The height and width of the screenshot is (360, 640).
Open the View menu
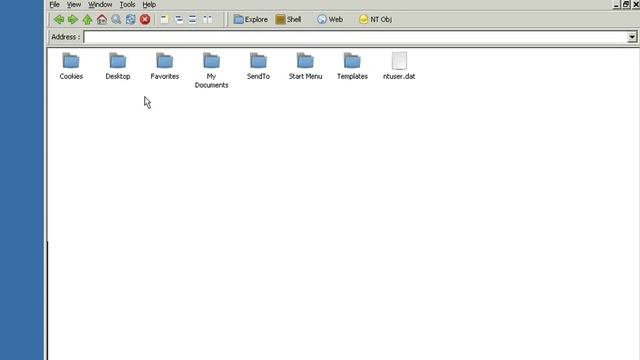(x=74, y=4)
